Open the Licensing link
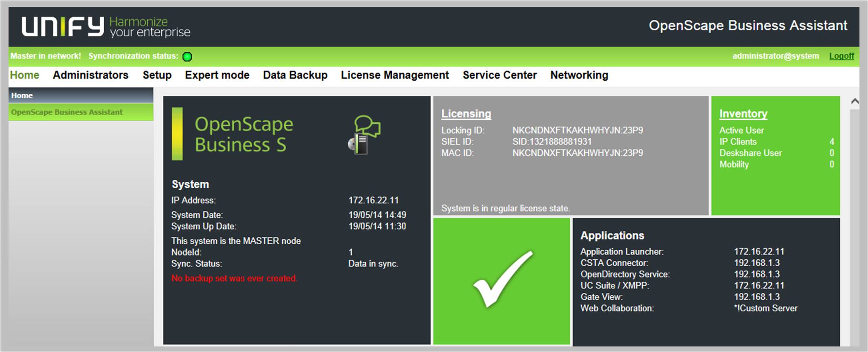Viewport: 868px width, 352px height. (466, 113)
